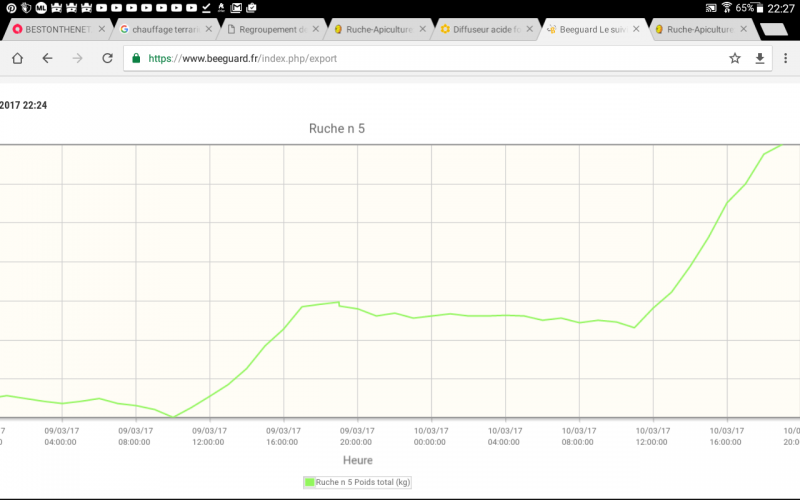800x500 pixels.
Task: Close the Beeguard tab
Action: 636,30
